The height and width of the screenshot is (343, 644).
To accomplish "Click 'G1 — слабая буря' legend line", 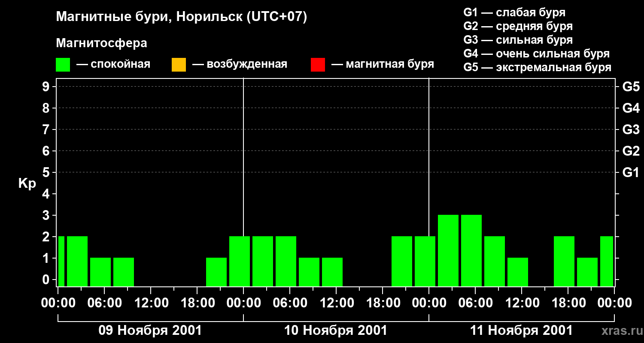I will point(514,12).
